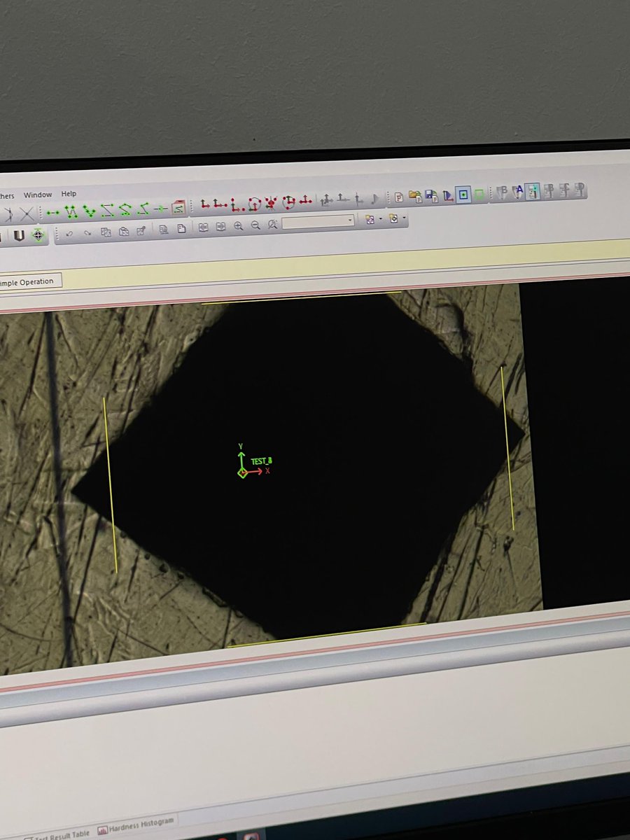
Task: Toggle the blue square center view button
Action: pyautogui.click(x=463, y=195)
